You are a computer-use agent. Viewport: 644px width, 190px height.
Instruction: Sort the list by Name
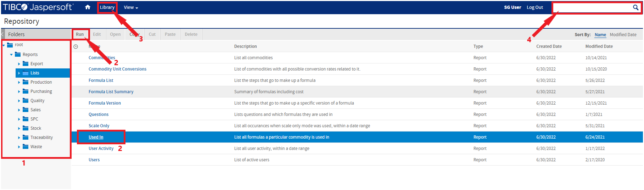tap(600, 35)
